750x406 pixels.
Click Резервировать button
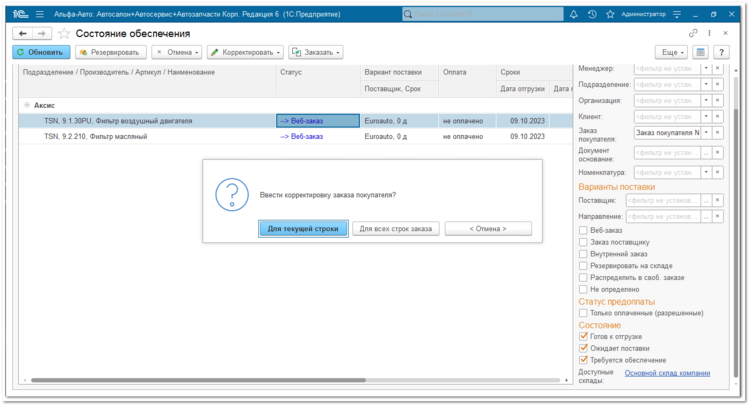(x=110, y=52)
